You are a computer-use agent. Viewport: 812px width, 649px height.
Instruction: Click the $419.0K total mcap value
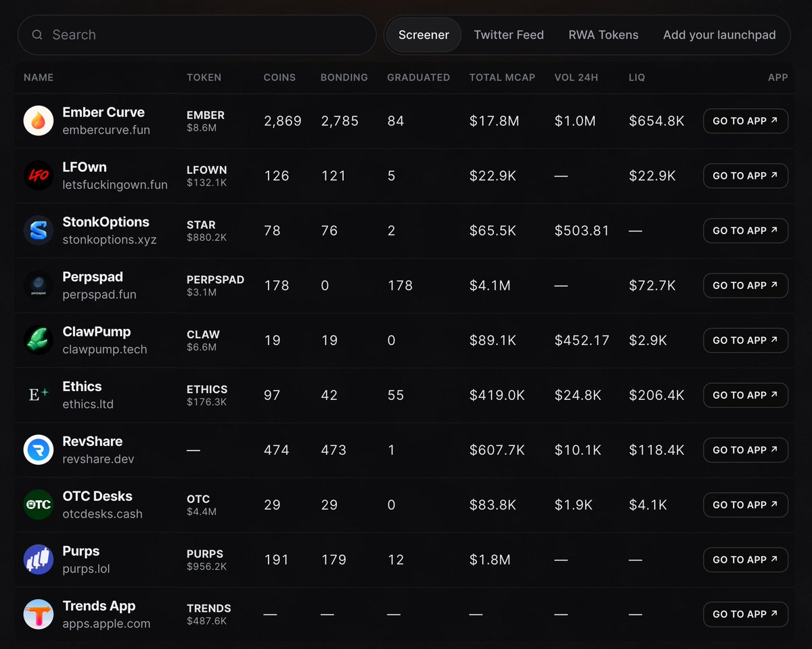497,395
